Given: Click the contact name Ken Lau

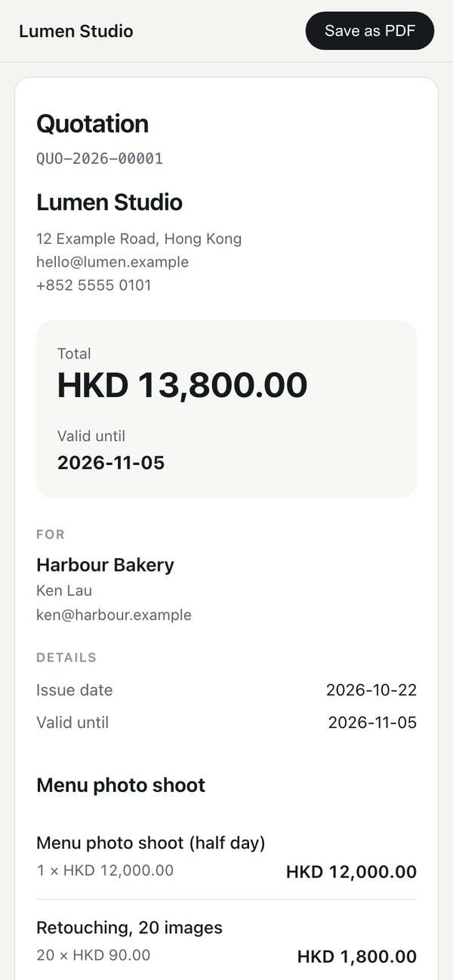Looking at the screenshot, I should [x=64, y=590].
